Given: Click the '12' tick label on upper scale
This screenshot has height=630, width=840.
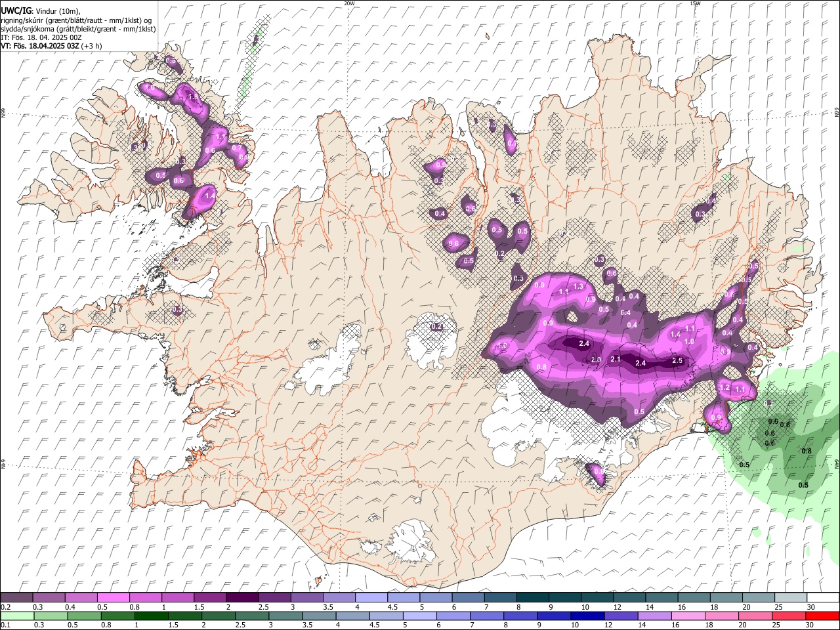Looking at the screenshot, I should [618, 607].
